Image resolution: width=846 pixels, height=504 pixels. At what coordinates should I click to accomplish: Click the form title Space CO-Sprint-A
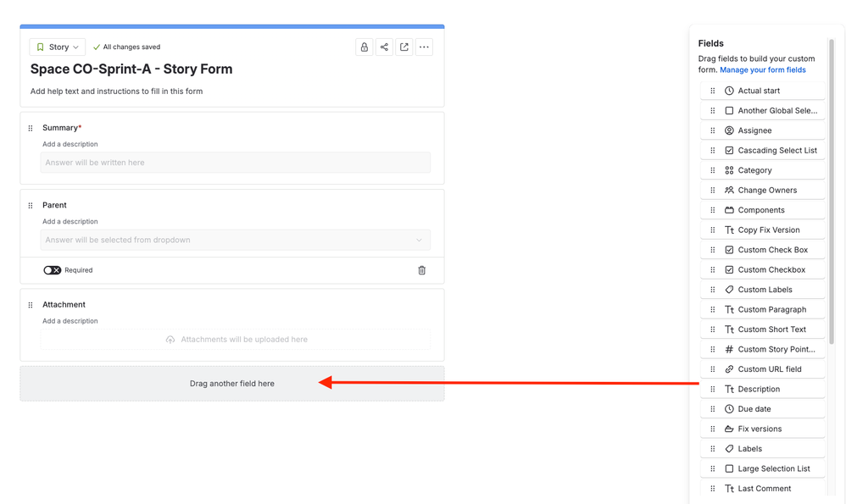coord(131,69)
